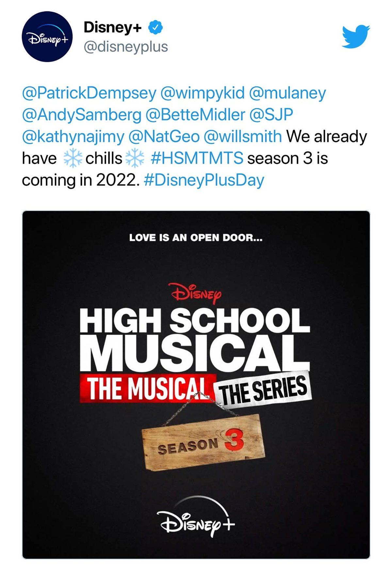Screen dimensions: 392x578
Task: Click the Twitter bird logo
Action: pos(356,36)
